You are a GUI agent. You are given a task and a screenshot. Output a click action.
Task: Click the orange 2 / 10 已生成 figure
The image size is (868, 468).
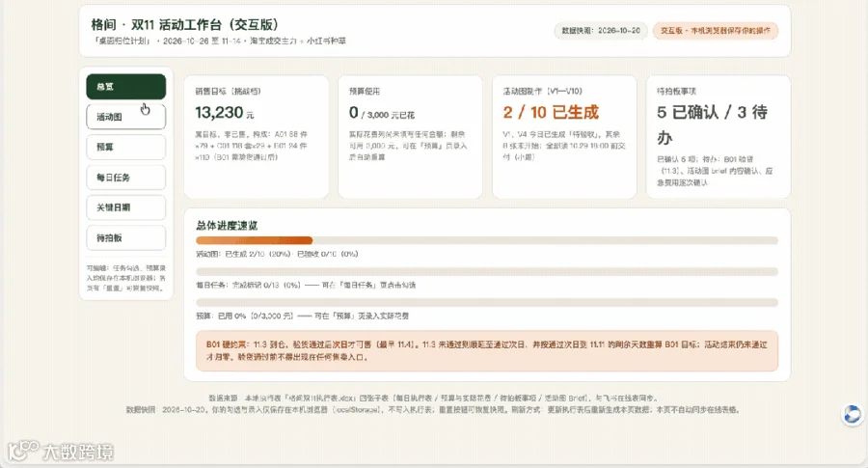(x=551, y=113)
